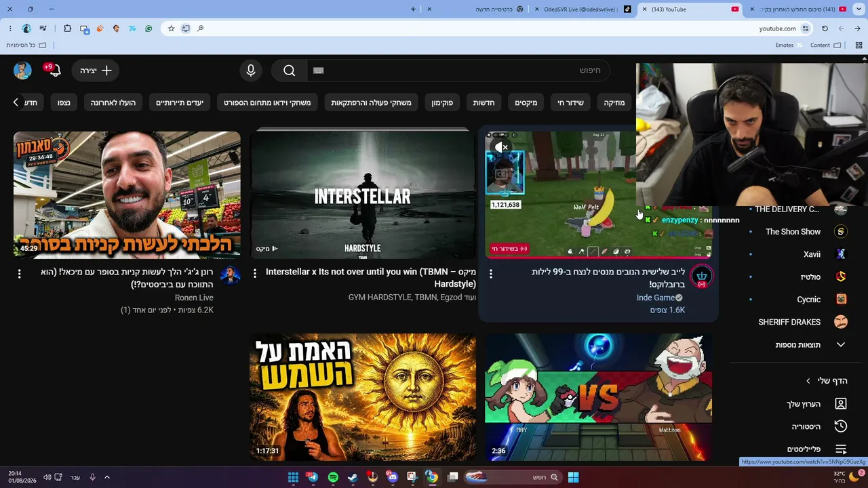Reload the YouTube page

[x=825, y=28]
